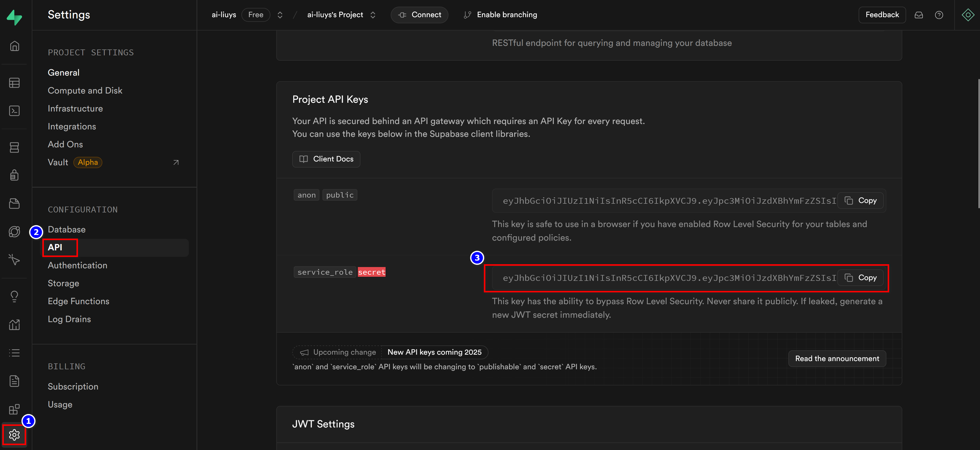Open the help question-mark icon
This screenshot has width=980, height=450.
coord(938,15)
